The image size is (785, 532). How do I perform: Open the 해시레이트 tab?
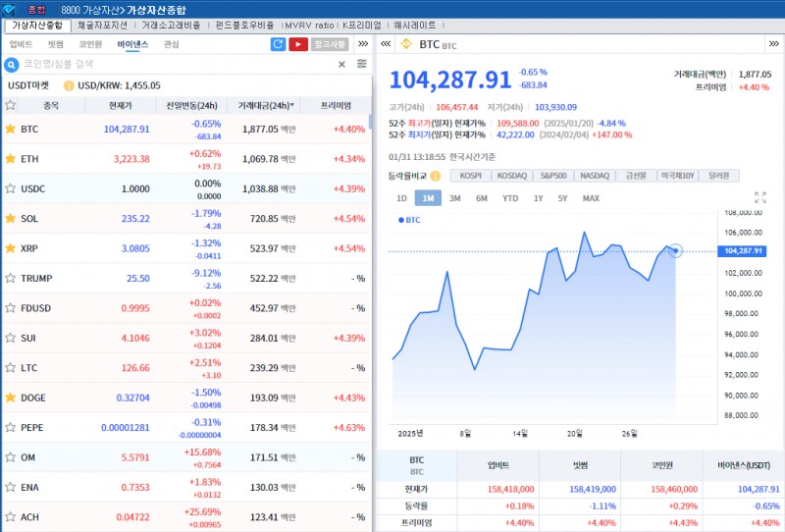[414, 26]
